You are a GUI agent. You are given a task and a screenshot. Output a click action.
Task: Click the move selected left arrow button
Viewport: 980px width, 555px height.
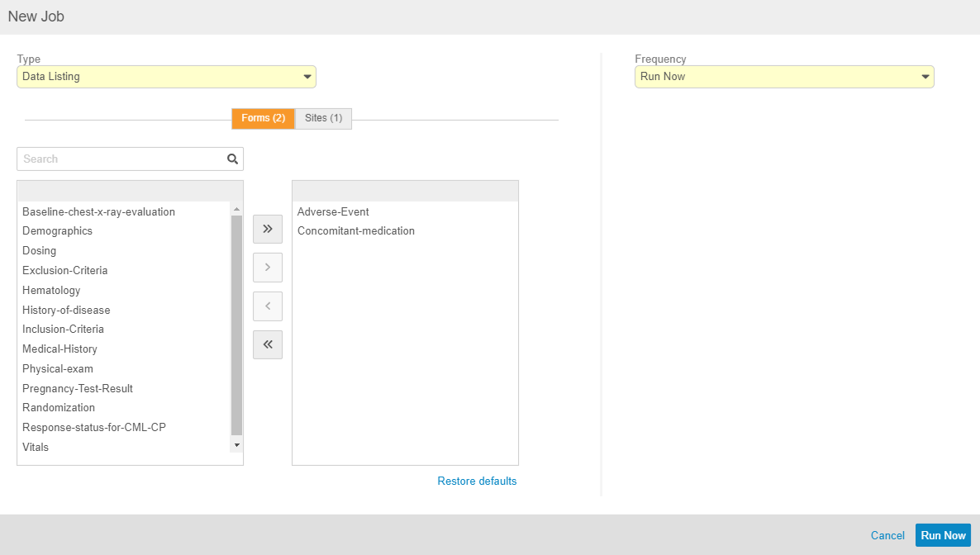click(x=267, y=306)
